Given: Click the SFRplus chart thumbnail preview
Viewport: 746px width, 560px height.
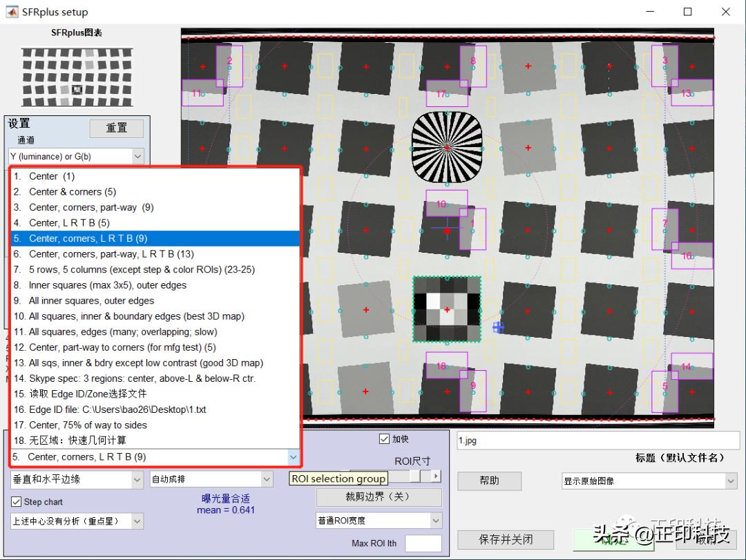Looking at the screenshot, I should [x=77, y=73].
